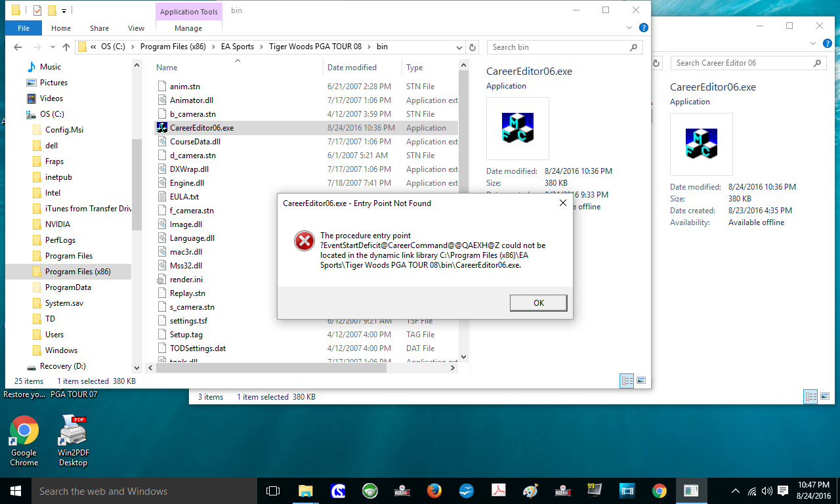This screenshot has height=504, width=840.
Task: Go up one folder level arrow
Action: [x=66, y=47]
